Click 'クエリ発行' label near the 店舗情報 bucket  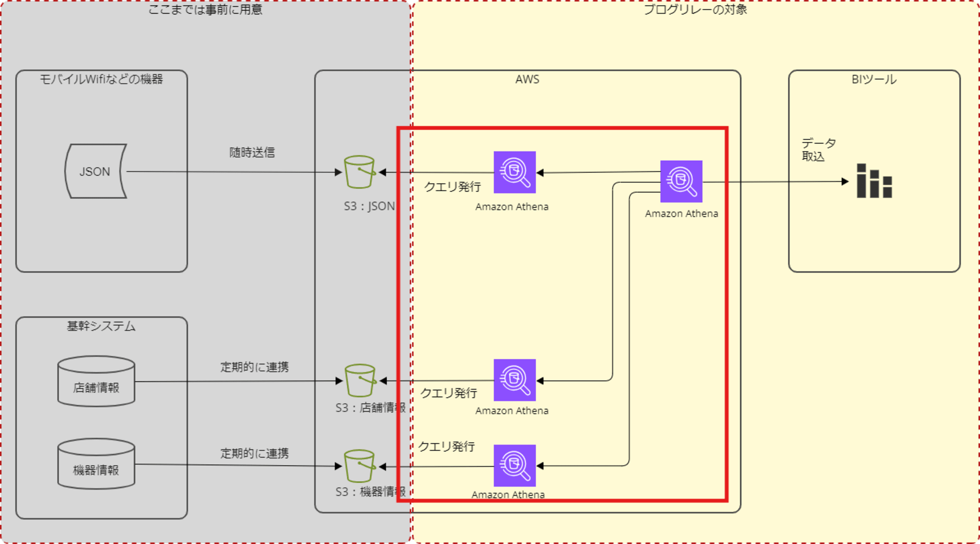(449, 393)
